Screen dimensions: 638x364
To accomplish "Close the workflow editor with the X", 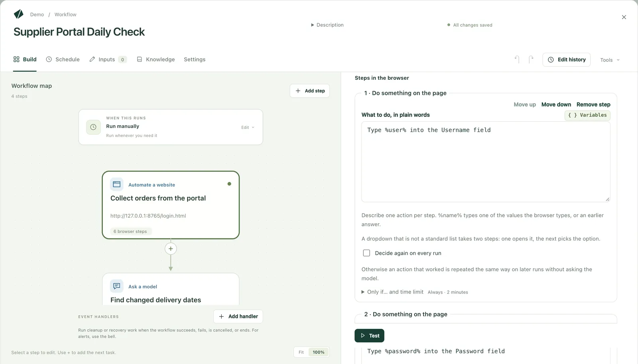I will 624,17.
